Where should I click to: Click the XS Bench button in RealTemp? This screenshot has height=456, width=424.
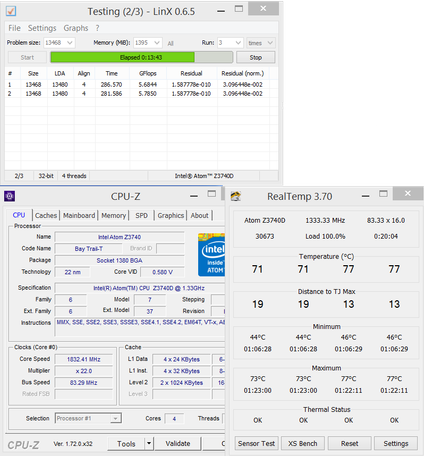pyautogui.click(x=303, y=444)
